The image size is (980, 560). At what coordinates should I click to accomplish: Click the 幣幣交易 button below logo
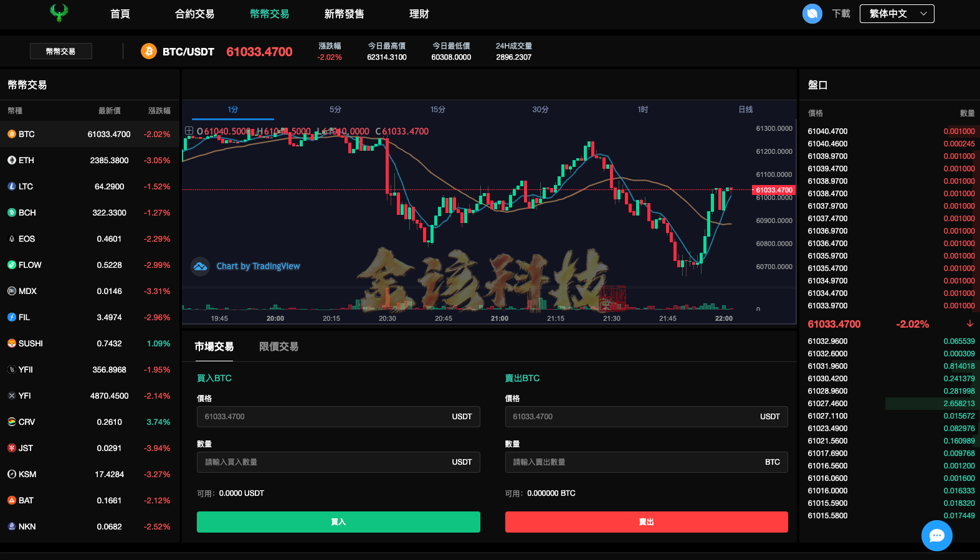[x=61, y=51]
